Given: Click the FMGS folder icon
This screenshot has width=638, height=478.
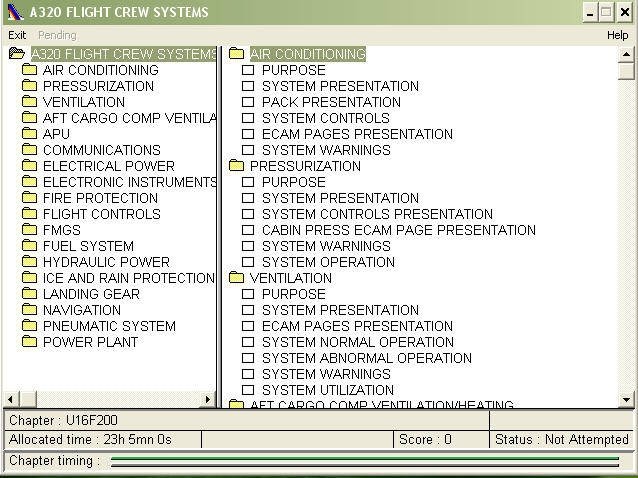Looking at the screenshot, I should coord(29,229).
